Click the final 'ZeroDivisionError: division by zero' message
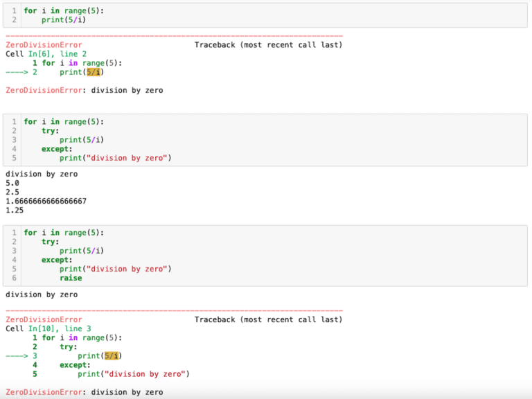This screenshot has height=399, width=532. click(x=84, y=392)
